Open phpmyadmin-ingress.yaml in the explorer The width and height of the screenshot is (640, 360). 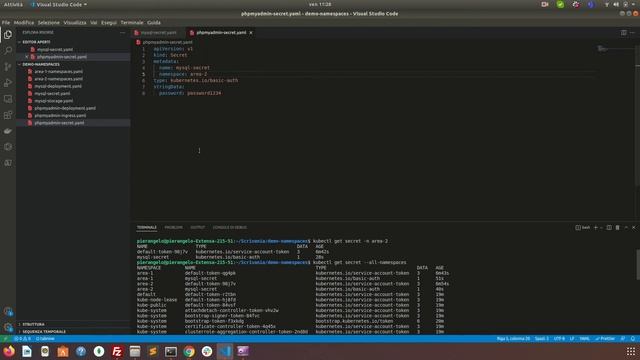pyautogui.click(x=60, y=116)
